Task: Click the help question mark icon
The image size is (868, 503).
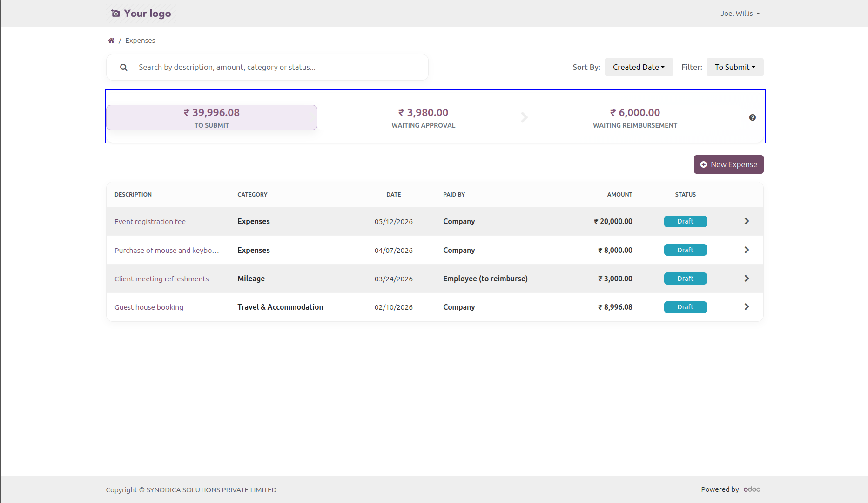Action: (x=752, y=117)
